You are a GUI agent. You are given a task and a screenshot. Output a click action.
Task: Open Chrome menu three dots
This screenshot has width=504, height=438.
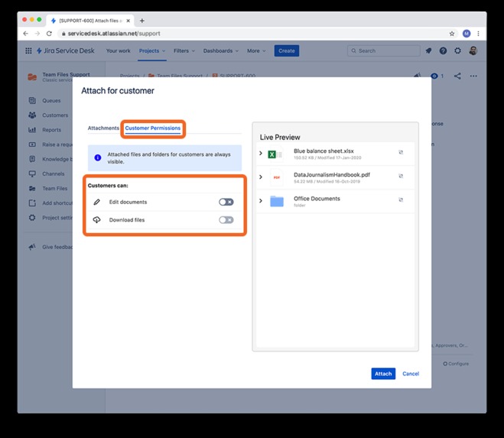click(479, 34)
